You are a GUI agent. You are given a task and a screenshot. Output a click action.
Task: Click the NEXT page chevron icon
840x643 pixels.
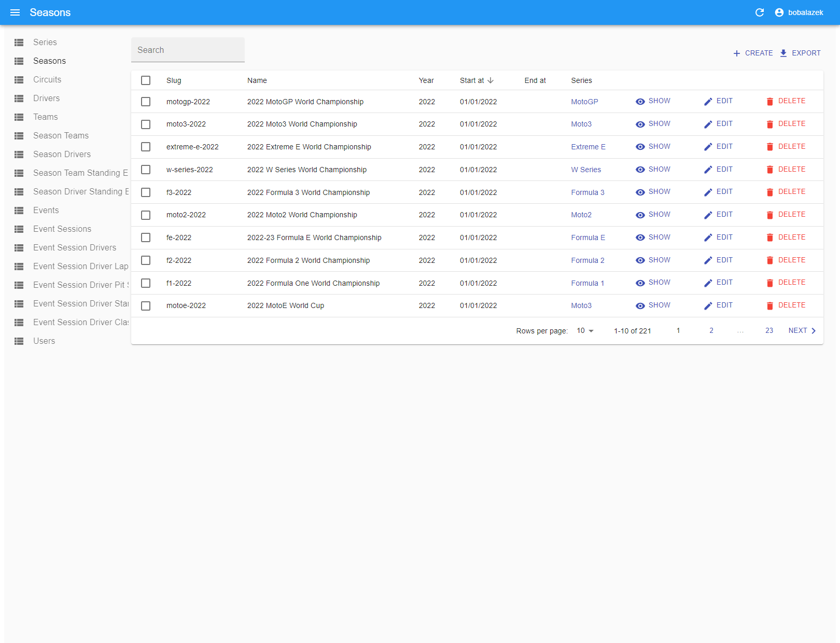coord(814,331)
